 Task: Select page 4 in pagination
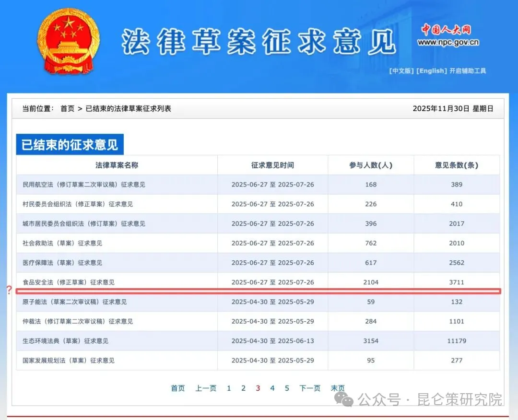[272, 388]
